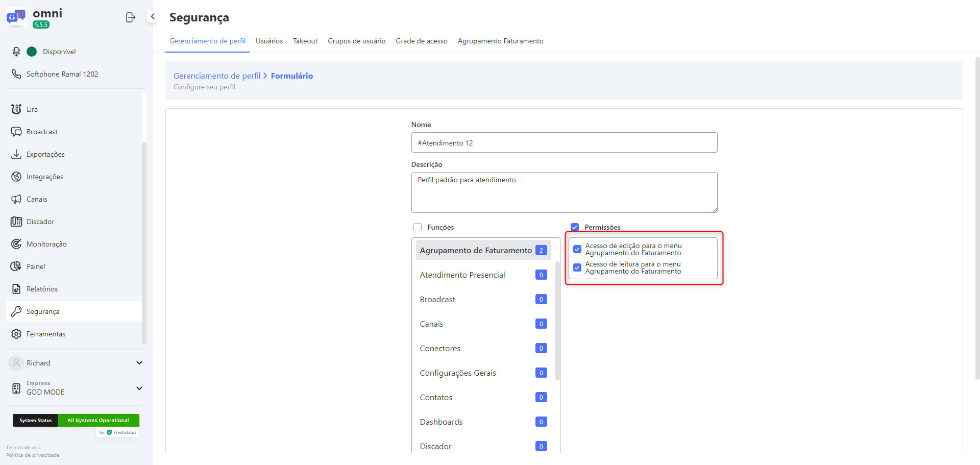980x465 pixels.
Task: Expand the Empresa GOD MODE dropdown
Action: coord(139,388)
